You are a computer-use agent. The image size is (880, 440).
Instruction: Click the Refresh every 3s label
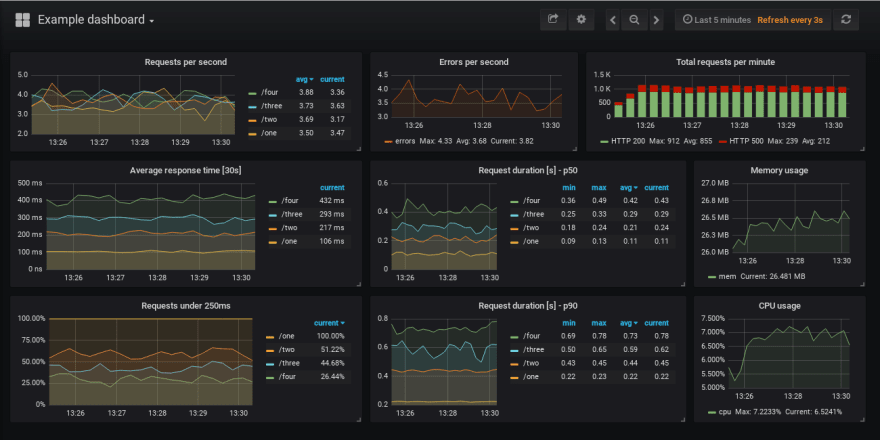790,20
